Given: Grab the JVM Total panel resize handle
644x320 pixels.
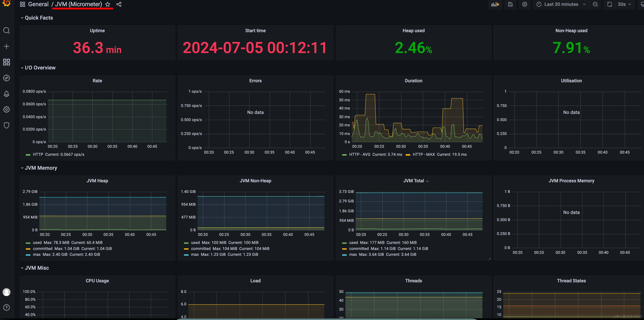Looking at the screenshot, I should [x=489, y=259].
